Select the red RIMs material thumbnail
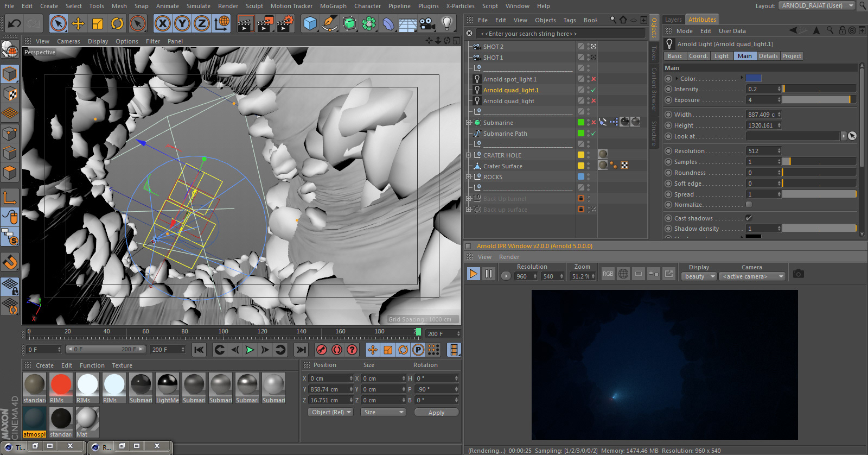This screenshot has width=868, height=455. pyautogui.click(x=61, y=384)
